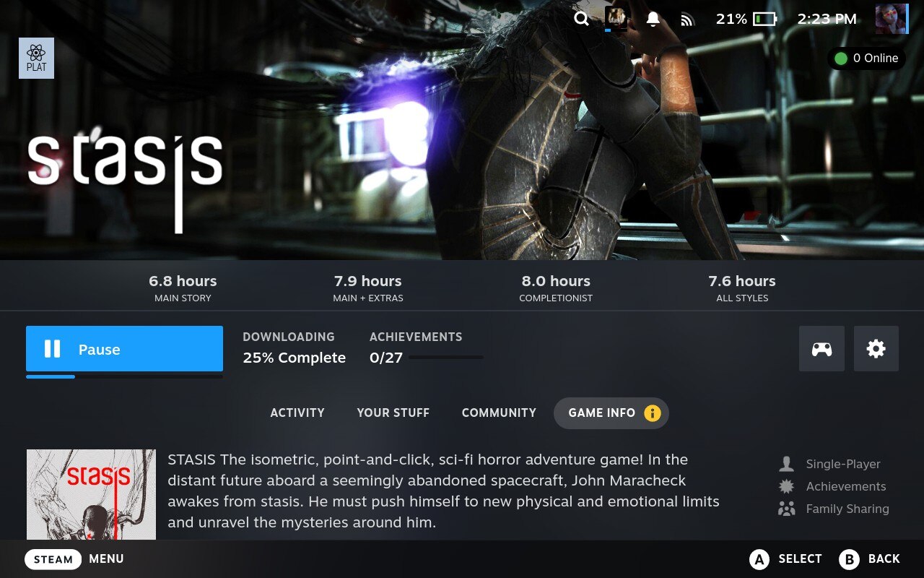Open controller settings gamepad icon
924x578 pixels.
(821, 349)
